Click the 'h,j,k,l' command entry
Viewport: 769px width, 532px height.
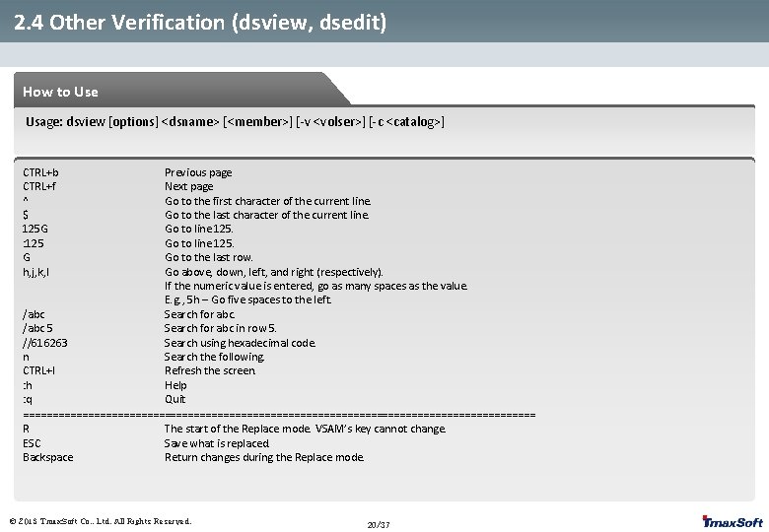(x=35, y=272)
